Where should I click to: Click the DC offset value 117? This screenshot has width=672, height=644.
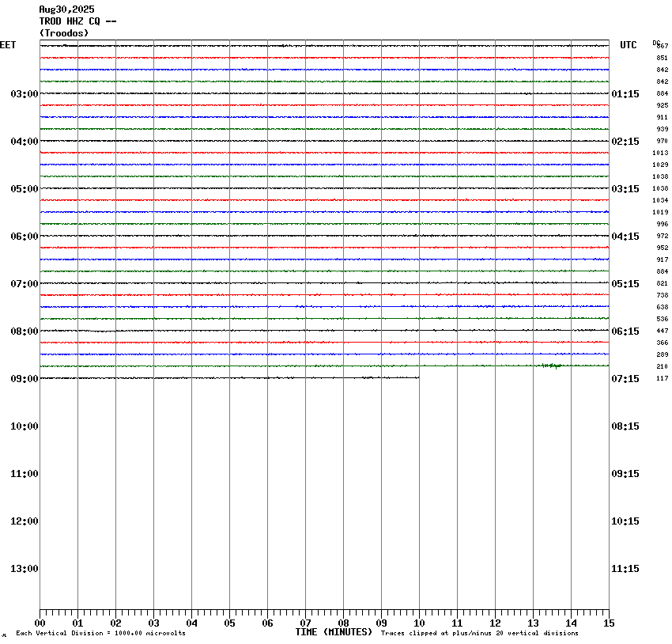click(x=663, y=379)
